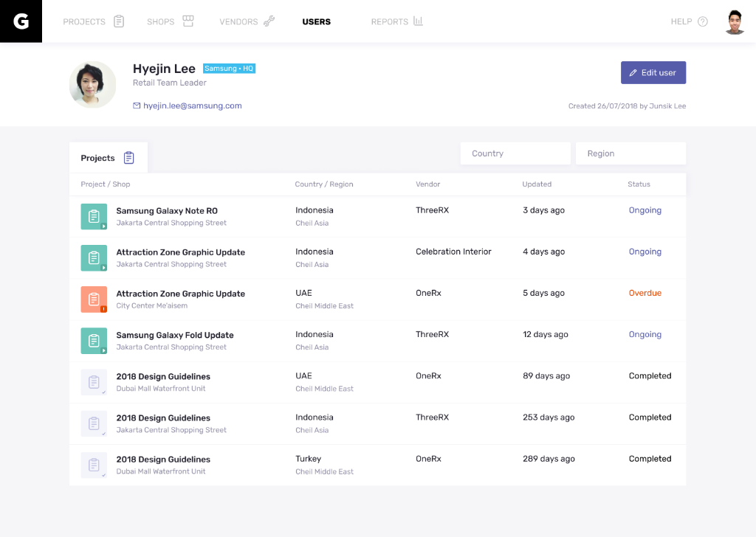Image resolution: width=756 pixels, height=537 pixels.
Task: Open the Region filter dropdown
Action: click(630, 153)
